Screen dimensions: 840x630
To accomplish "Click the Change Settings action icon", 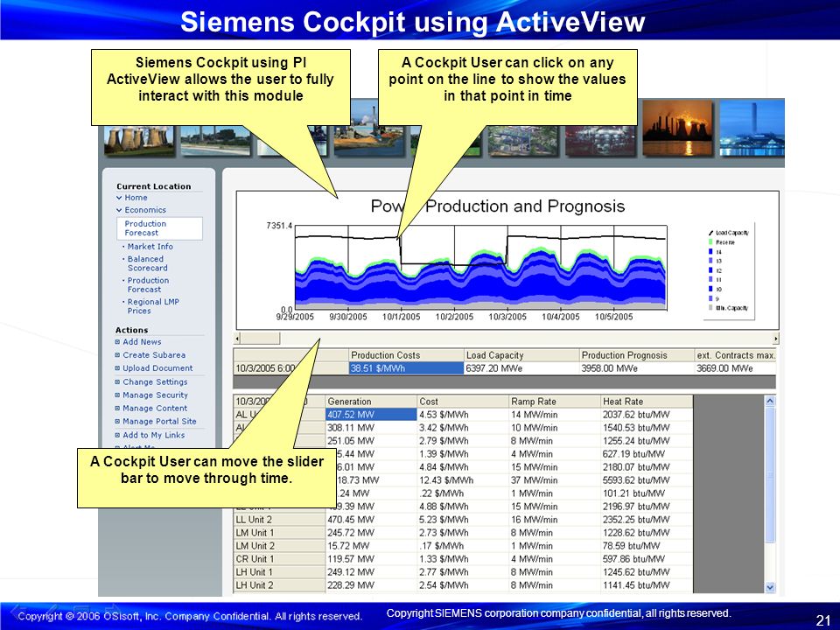I will (117, 382).
